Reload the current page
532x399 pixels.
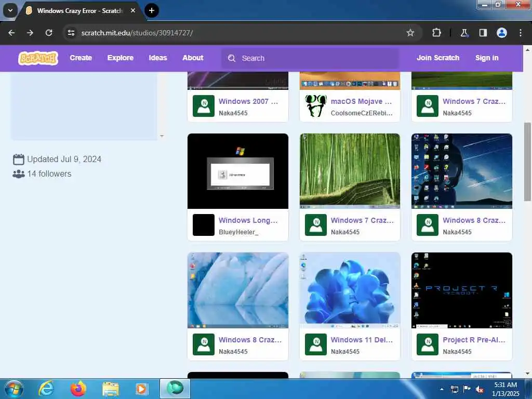click(49, 33)
